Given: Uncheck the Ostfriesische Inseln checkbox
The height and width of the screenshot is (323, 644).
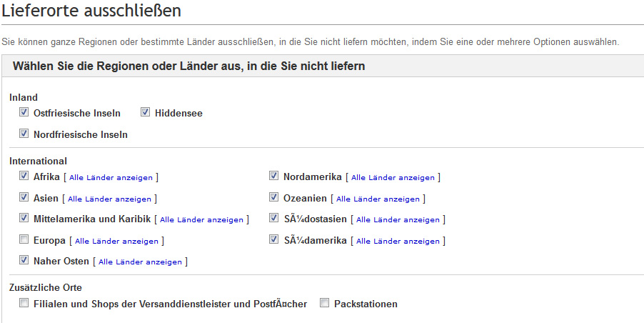Looking at the screenshot, I should click(x=24, y=113).
